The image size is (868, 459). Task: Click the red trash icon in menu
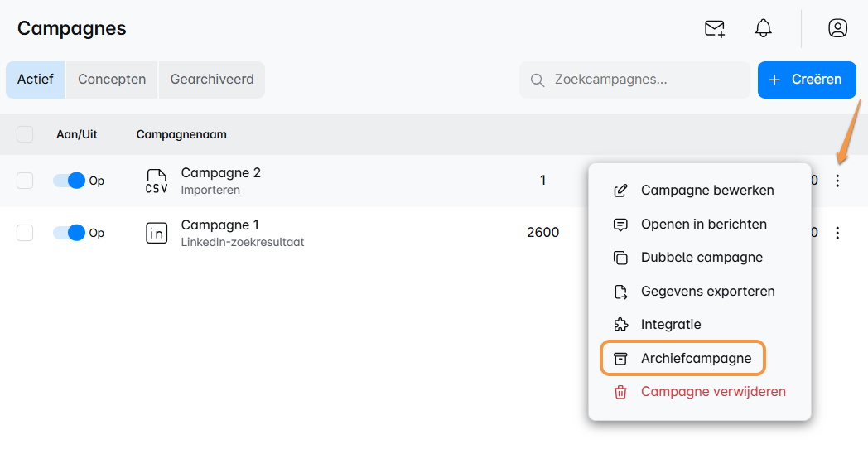620,392
